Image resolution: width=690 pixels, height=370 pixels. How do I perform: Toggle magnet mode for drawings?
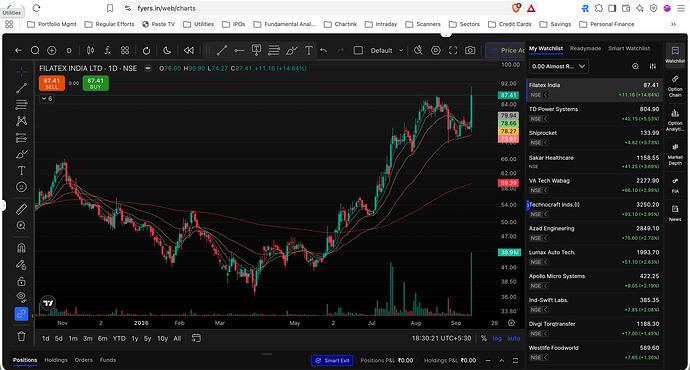(21, 248)
